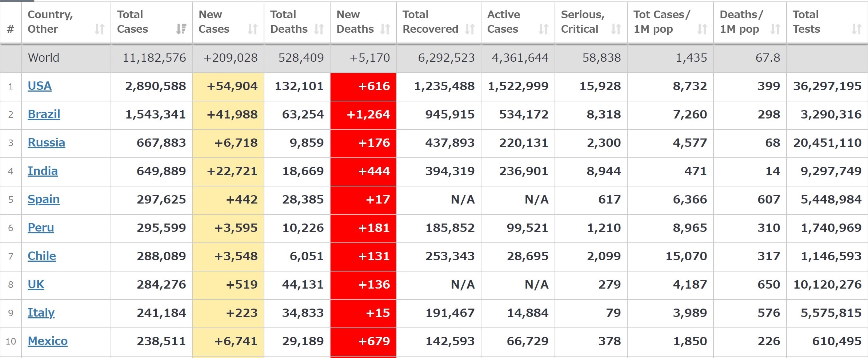Viewport: 868px width, 358px height.
Task: Click sort icon in Total Cases column
Action: (181, 29)
